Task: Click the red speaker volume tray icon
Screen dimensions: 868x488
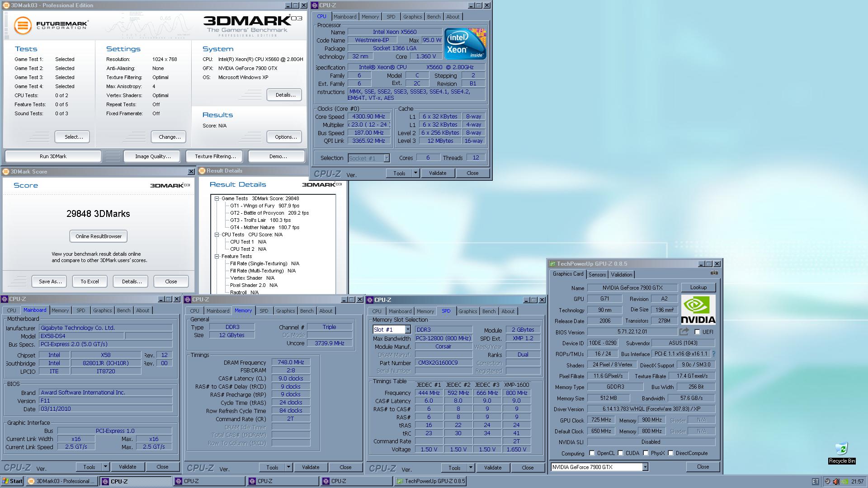Action: [836, 481]
